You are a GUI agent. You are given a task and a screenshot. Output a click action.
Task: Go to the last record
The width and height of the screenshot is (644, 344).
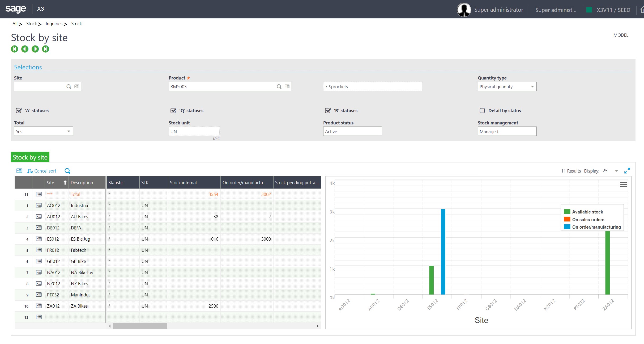click(46, 49)
